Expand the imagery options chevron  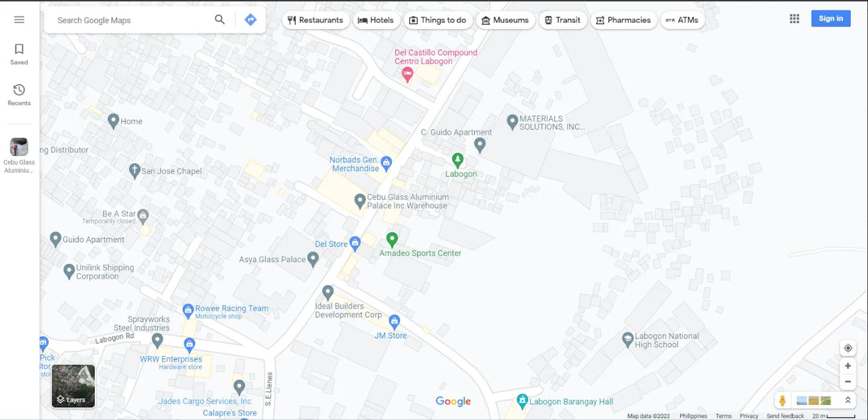point(847,400)
